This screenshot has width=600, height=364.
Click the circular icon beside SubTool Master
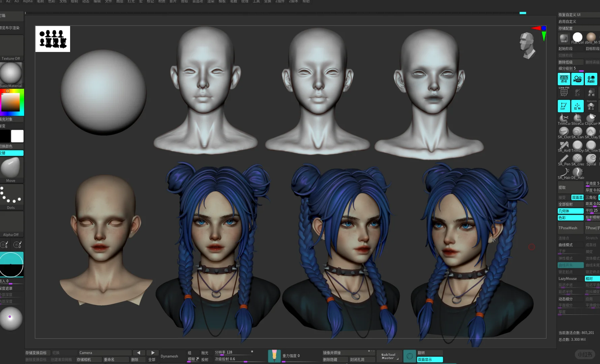coord(410,356)
